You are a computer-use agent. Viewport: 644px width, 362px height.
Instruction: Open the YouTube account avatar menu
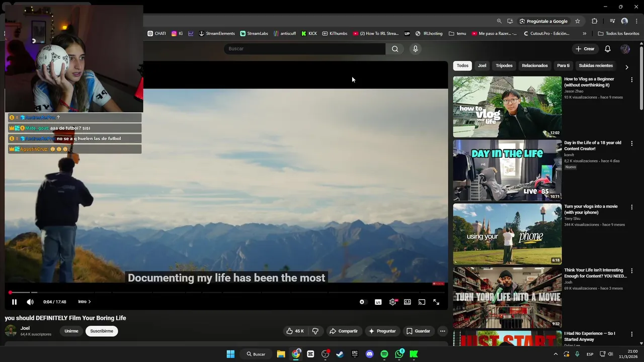click(625, 49)
